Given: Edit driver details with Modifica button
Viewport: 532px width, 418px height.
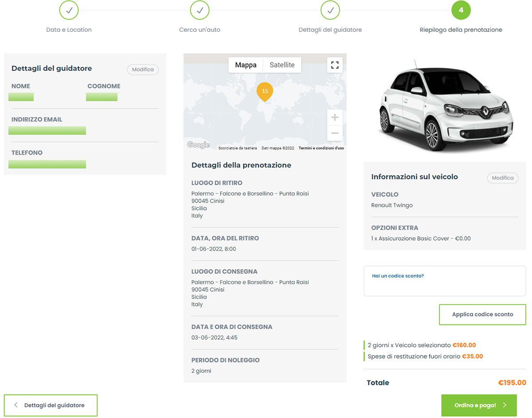Looking at the screenshot, I should coord(143,70).
